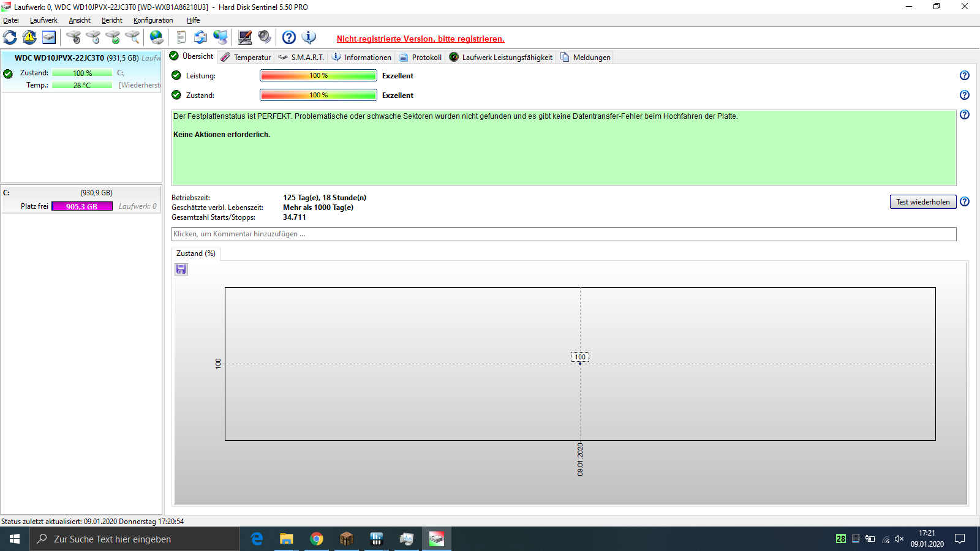Click the disk with clock test icon
Screen dimensions: 980x551
(93, 37)
